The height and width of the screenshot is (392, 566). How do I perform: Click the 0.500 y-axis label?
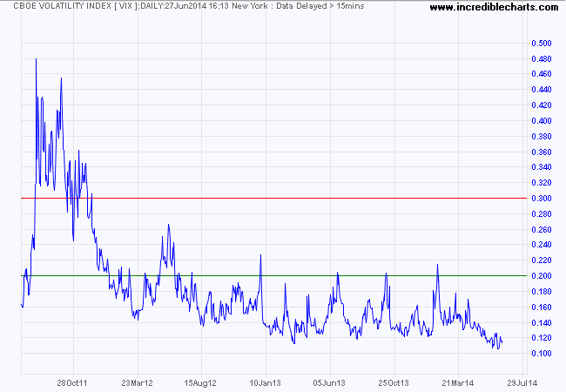click(x=542, y=44)
